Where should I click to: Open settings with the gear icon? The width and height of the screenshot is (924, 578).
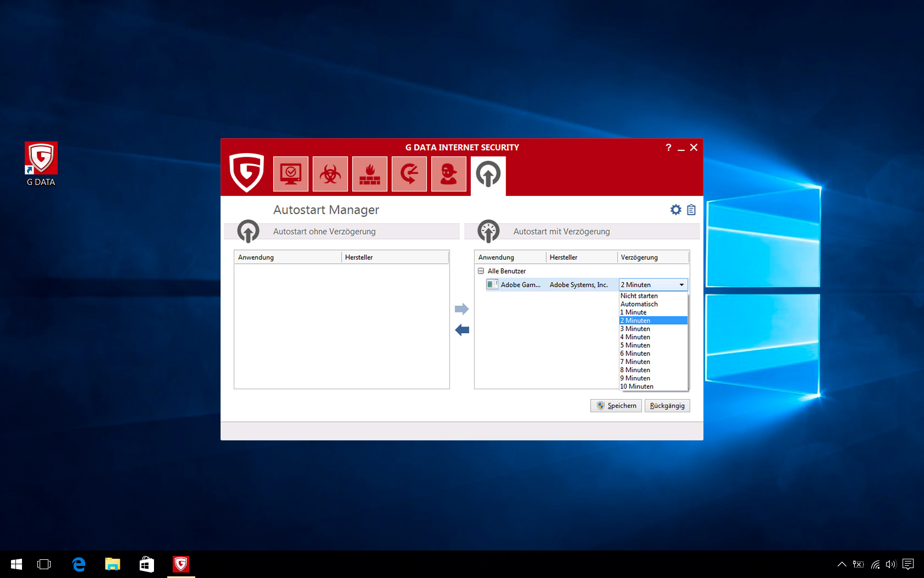675,210
